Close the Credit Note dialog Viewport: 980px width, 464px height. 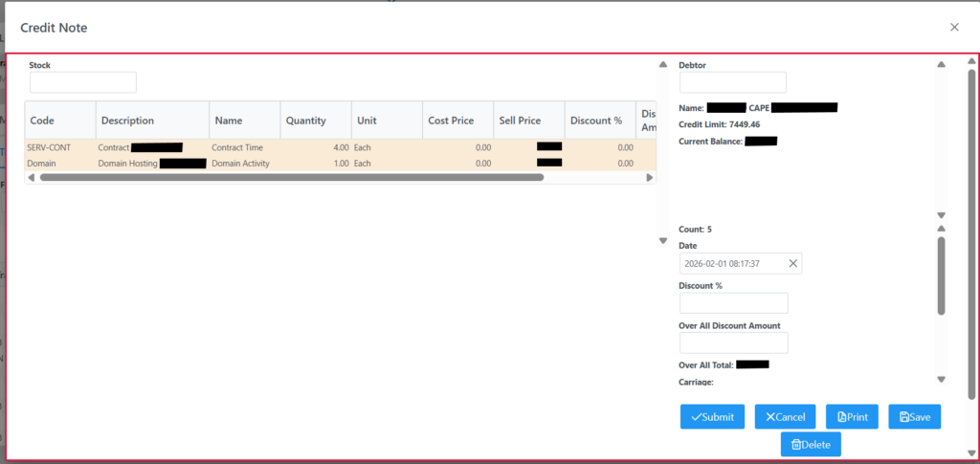tap(953, 27)
